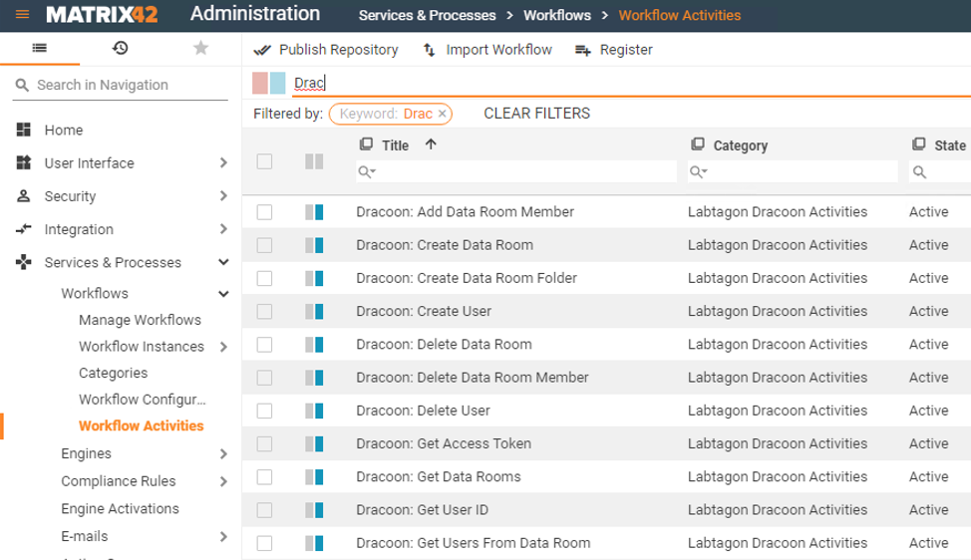Open Categories in navigation
Viewport: 971px width, 560px height.
click(x=114, y=373)
